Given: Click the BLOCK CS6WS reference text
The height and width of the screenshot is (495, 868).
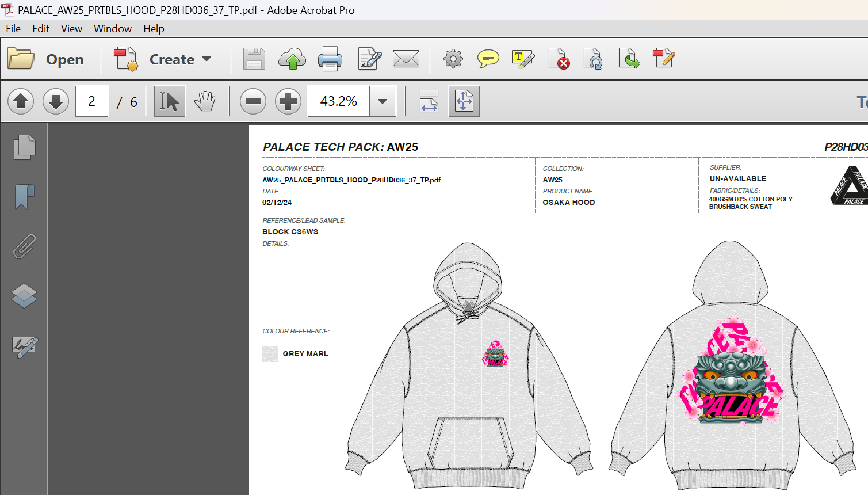Looking at the screenshot, I should point(290,232).
